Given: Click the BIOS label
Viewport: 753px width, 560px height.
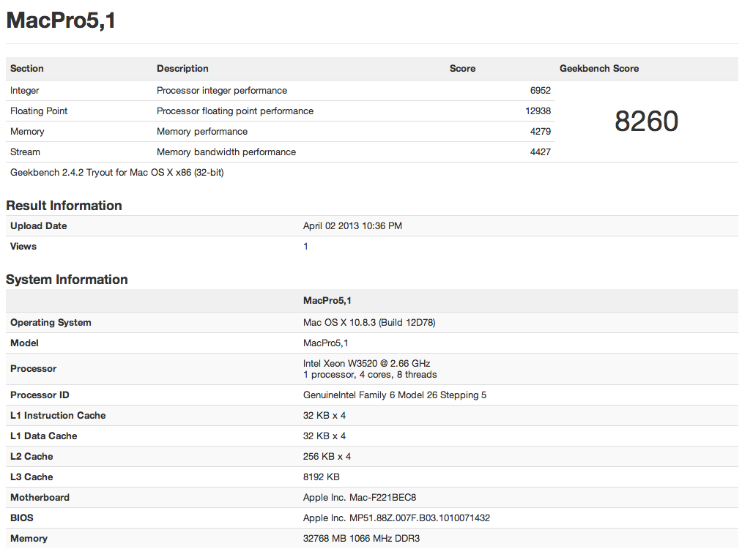Looking at the screenshot, I should point(22,518).
